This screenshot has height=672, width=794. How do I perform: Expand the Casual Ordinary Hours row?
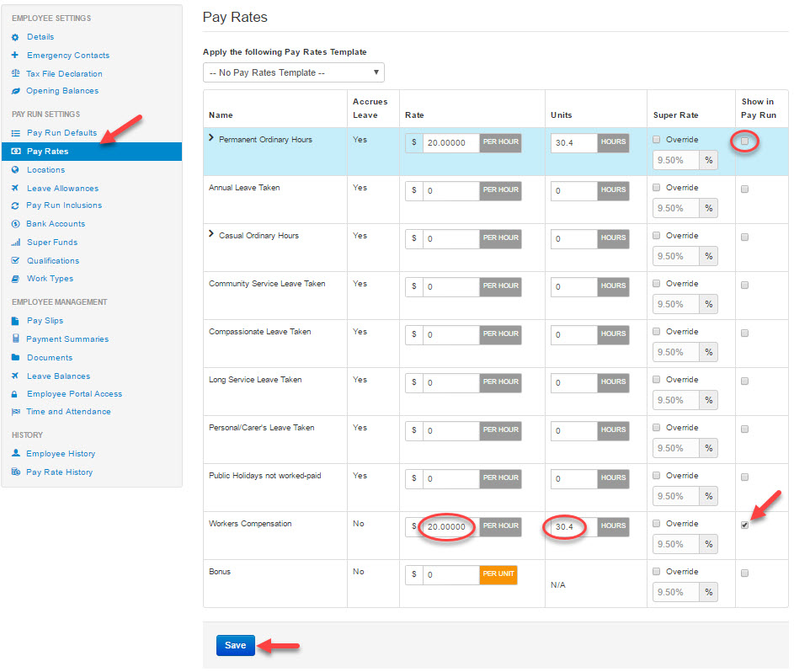point(211,234)
